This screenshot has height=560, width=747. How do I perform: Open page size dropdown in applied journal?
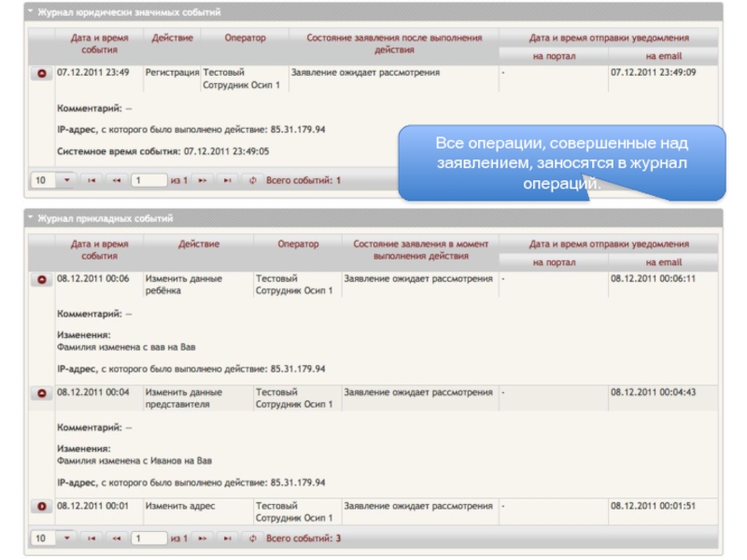coord(67,539)
